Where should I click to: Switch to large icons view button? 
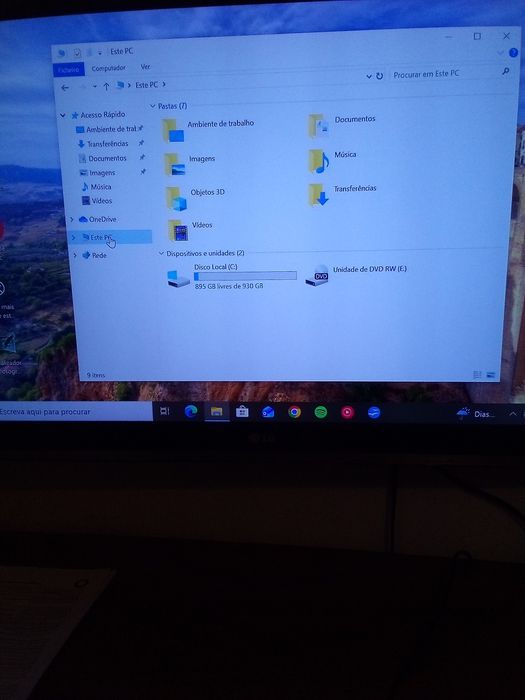[x=491, y=375]
